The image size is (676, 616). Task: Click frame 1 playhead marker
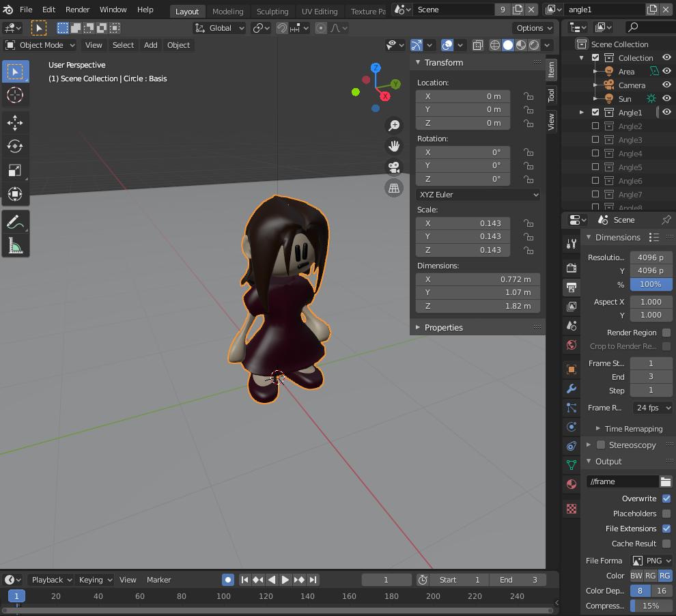[x=16, y=597]
